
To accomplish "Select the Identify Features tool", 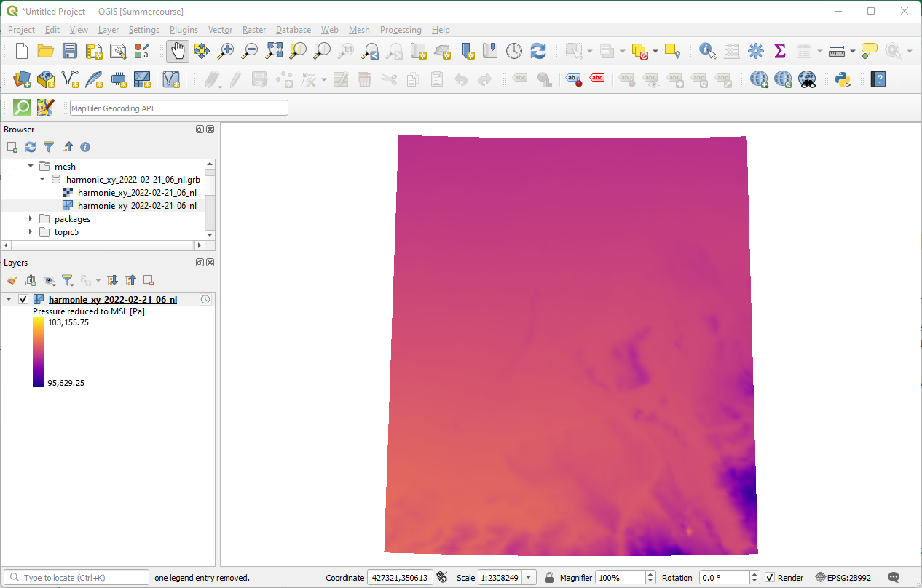I will (x=706, y=51).
